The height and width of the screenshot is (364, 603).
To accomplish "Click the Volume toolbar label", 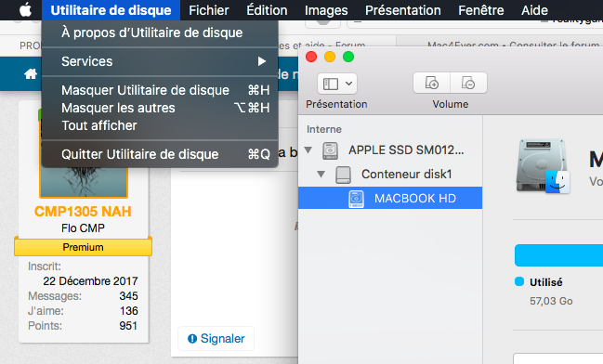I will click(x=451, y=104).
